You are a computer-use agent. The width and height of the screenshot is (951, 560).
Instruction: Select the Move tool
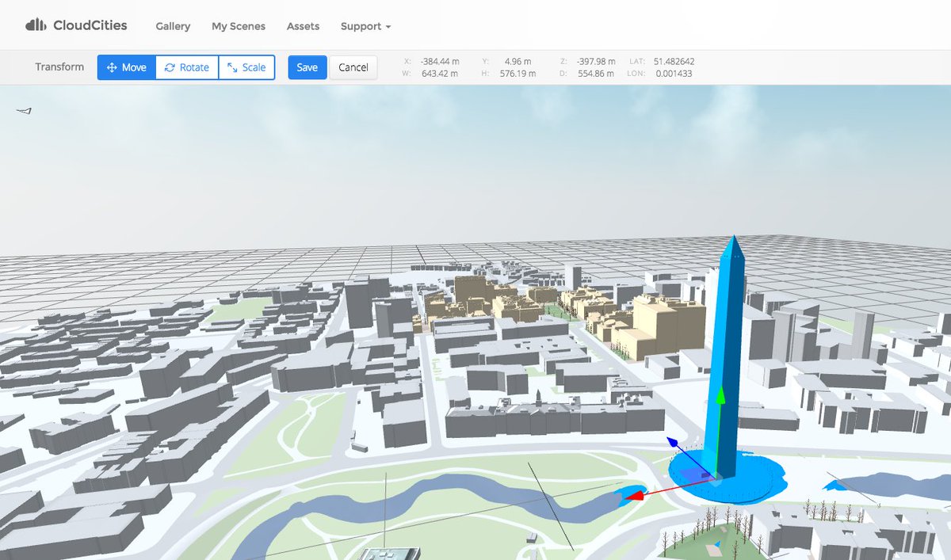tap(125, 67)
